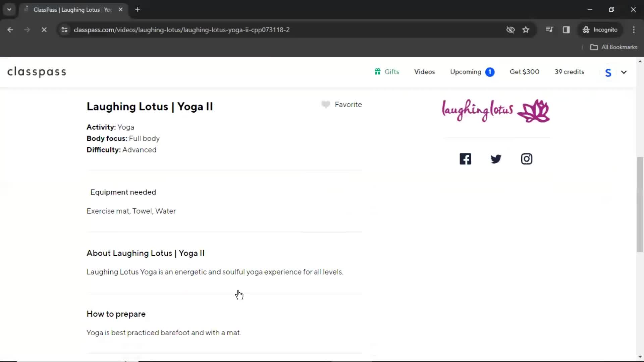Click the About Laughing Lotus | Yoga II heading

[146, 253]
